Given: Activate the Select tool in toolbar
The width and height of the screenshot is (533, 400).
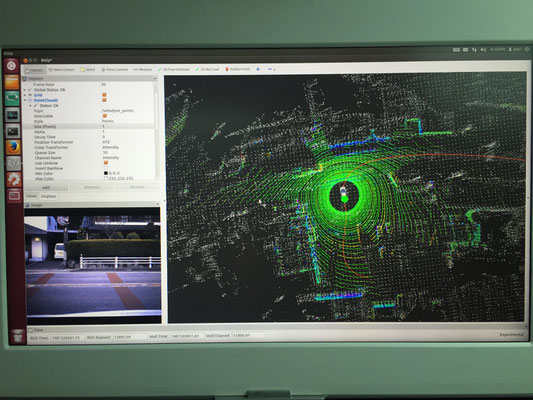Looking at the screenshot, I should click(x=88, y=70).
